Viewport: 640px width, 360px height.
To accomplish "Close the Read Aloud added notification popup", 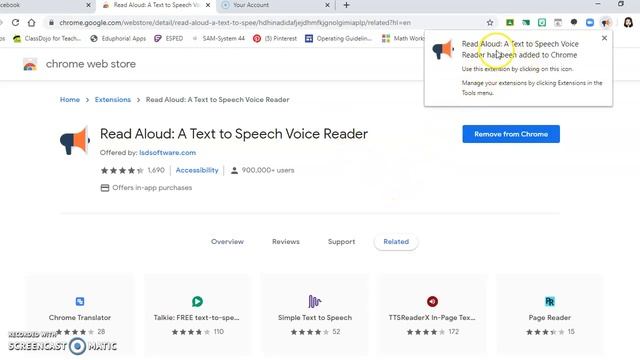I will pos(604,38).
